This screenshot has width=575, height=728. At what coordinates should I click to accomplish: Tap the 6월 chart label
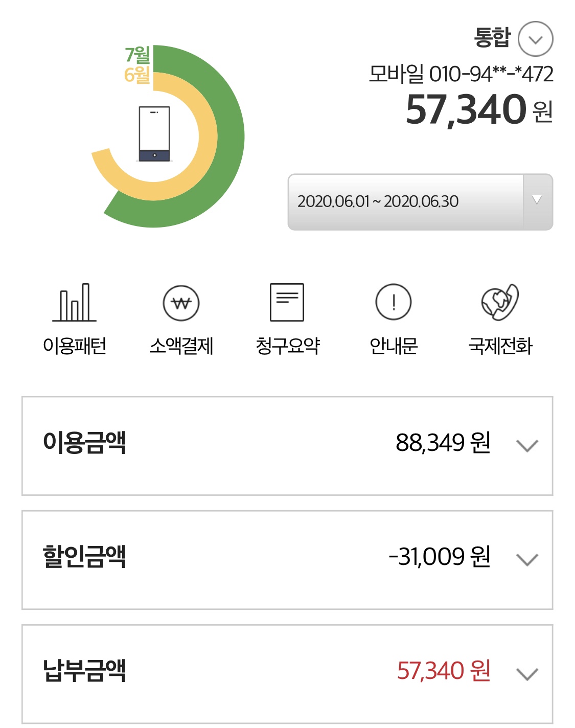[x=137, y=75]
